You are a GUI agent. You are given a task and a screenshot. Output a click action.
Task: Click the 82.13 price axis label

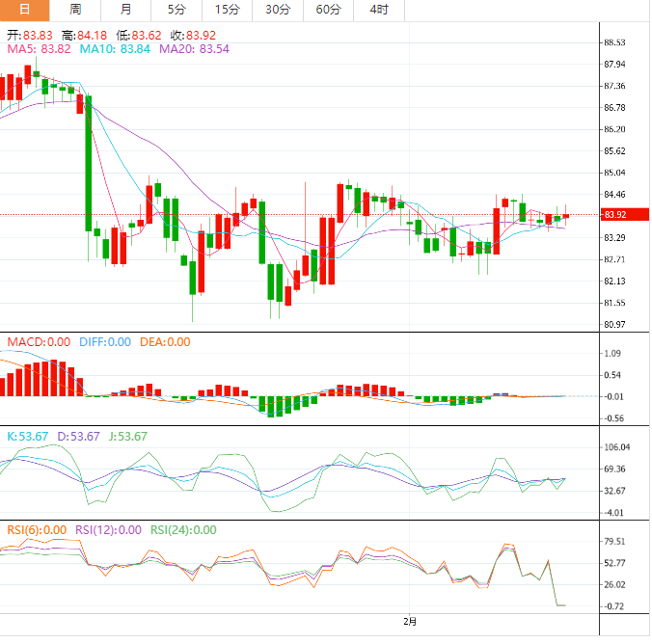[x=614, y=282]
